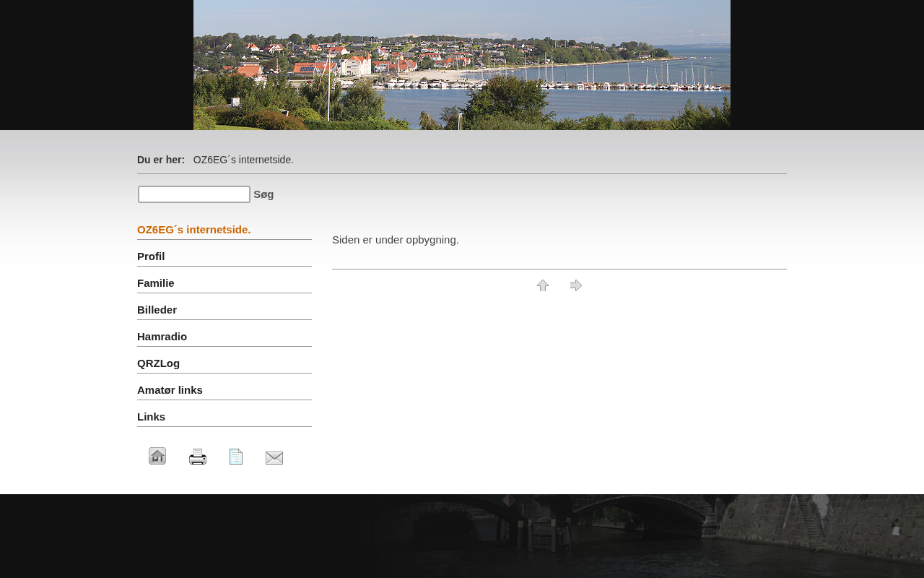Go to the Billeder section
The width and height of the screenshot is (924, 578).
[157, 310]
